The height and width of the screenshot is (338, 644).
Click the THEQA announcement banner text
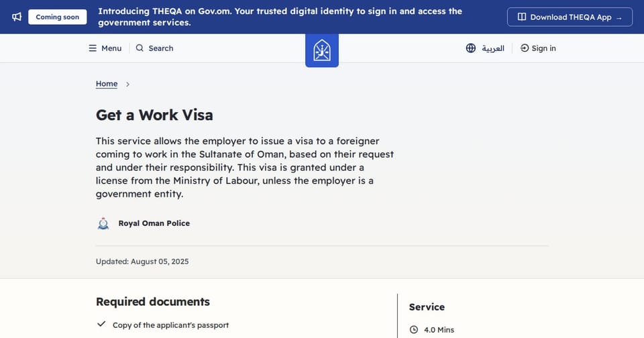tap(280, 17)
